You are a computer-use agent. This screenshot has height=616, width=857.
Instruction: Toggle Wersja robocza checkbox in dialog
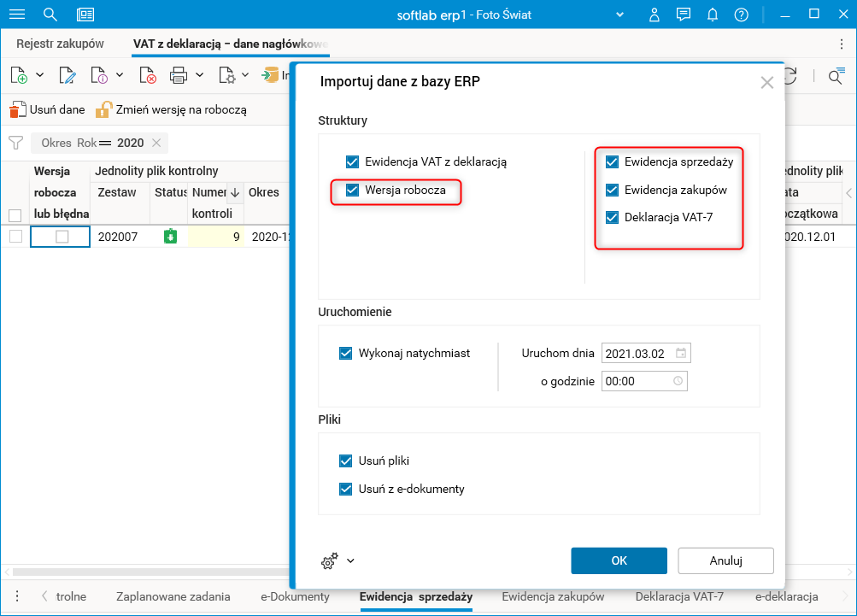pos(353,191)
